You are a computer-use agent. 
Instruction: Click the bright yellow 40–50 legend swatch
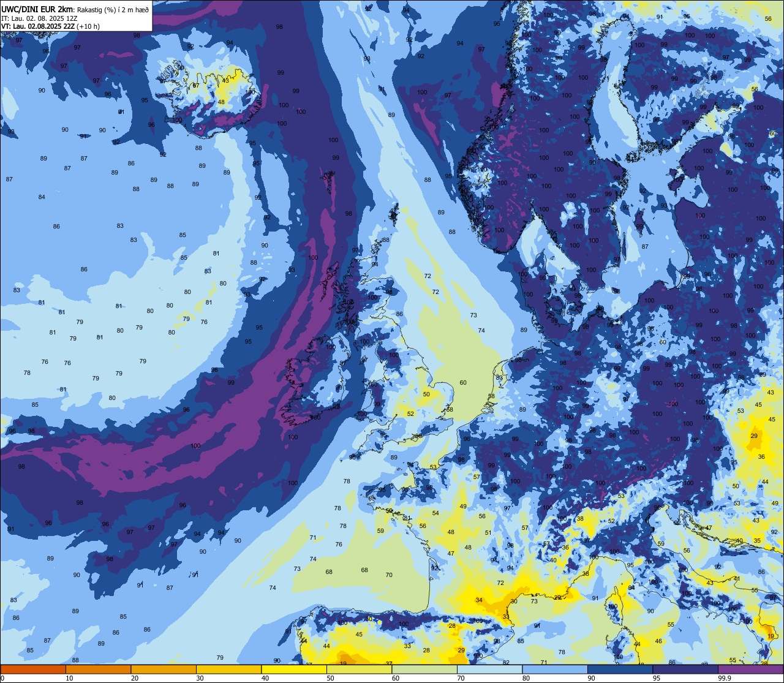coord(294,669)
